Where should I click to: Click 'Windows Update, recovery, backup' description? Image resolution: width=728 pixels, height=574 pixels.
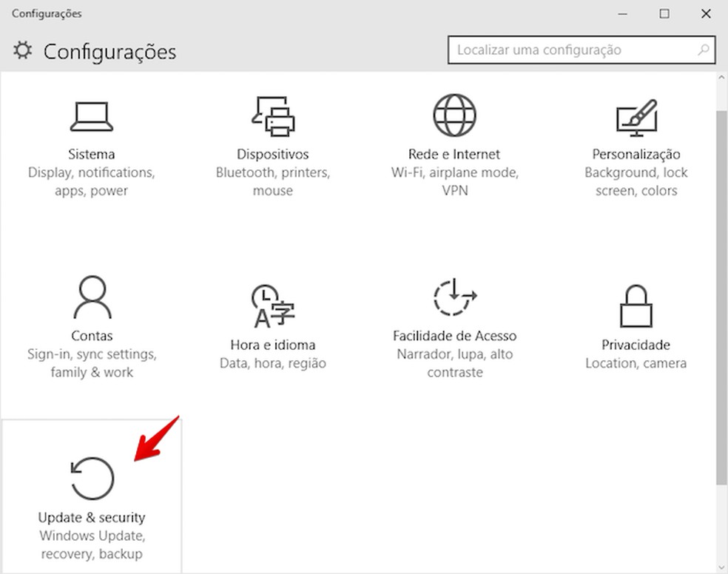coord(92,544)
